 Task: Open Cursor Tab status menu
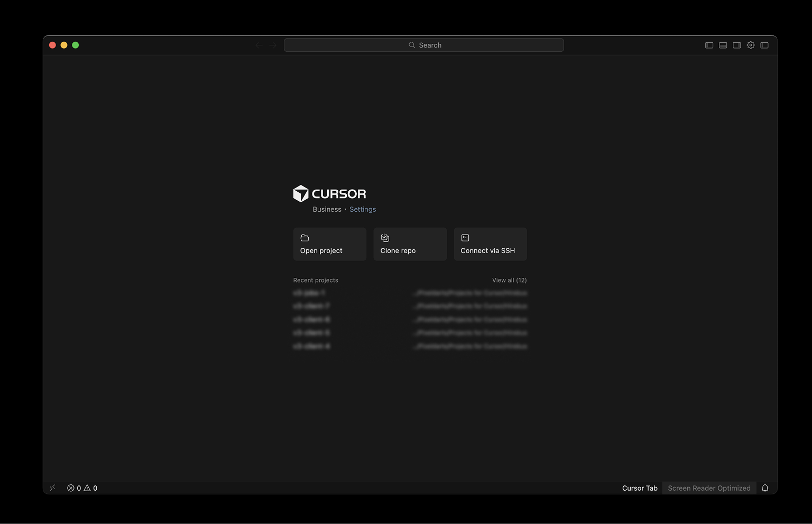coord(640,488)
